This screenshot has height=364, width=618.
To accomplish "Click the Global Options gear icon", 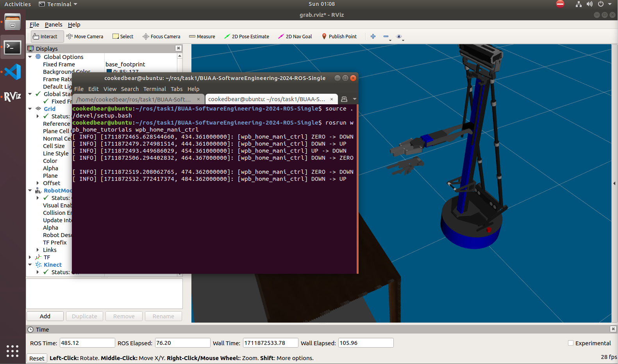I will click(x=38, y=57).
